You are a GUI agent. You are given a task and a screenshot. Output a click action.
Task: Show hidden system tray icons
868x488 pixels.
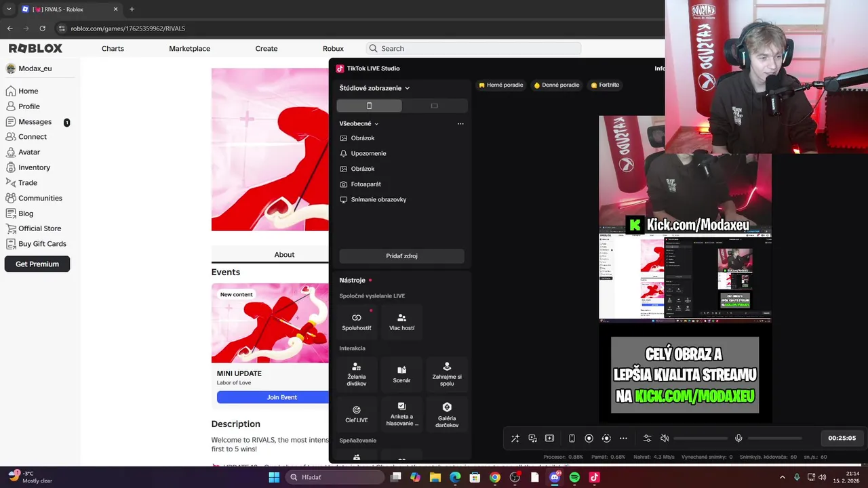(784, 477)
